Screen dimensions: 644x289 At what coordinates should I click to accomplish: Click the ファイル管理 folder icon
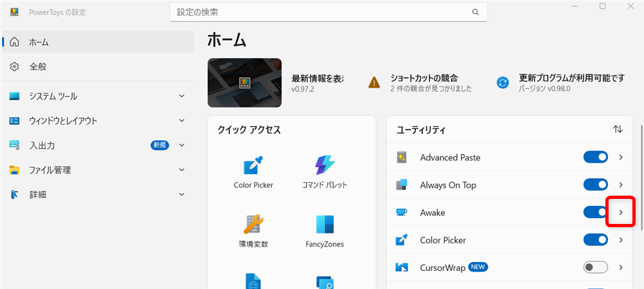click(x=14, y=170)
